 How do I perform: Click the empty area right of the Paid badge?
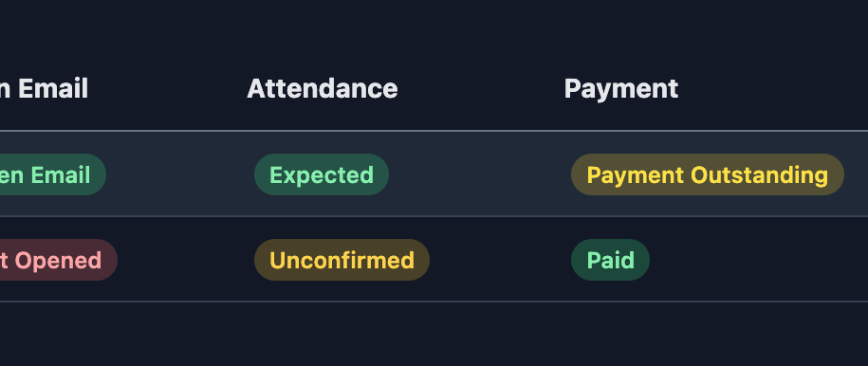(758, 260)
